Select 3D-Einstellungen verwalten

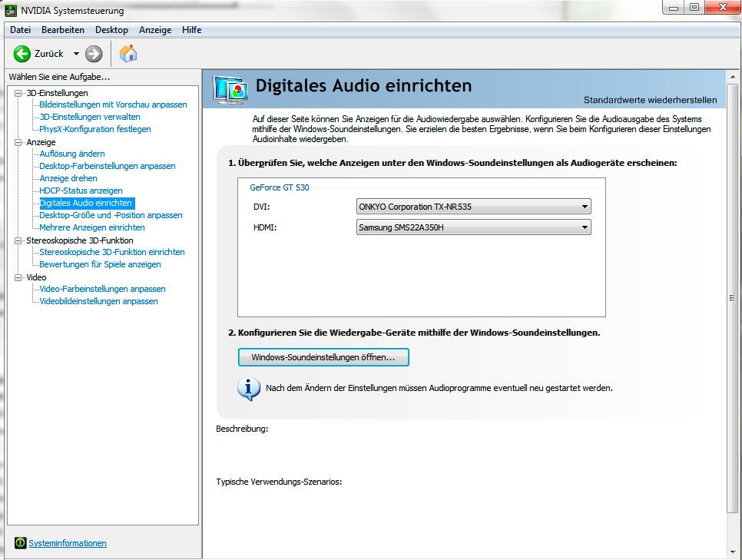point(90,117)
